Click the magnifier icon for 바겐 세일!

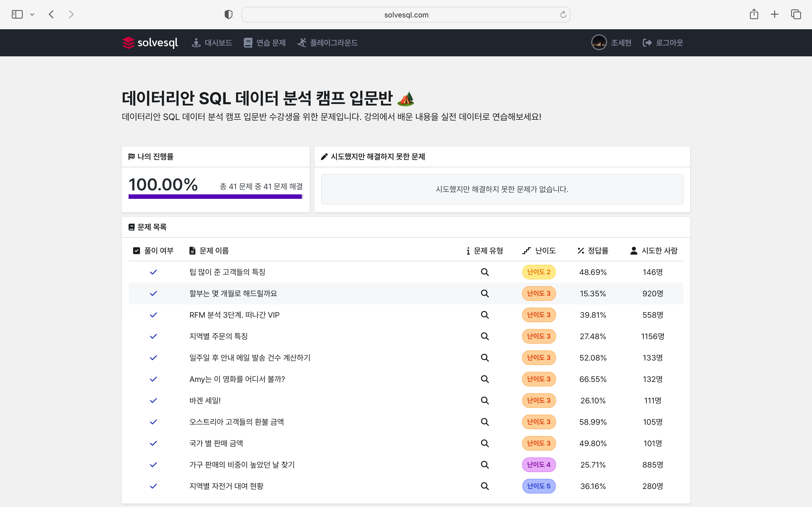[x=484, y=400]
